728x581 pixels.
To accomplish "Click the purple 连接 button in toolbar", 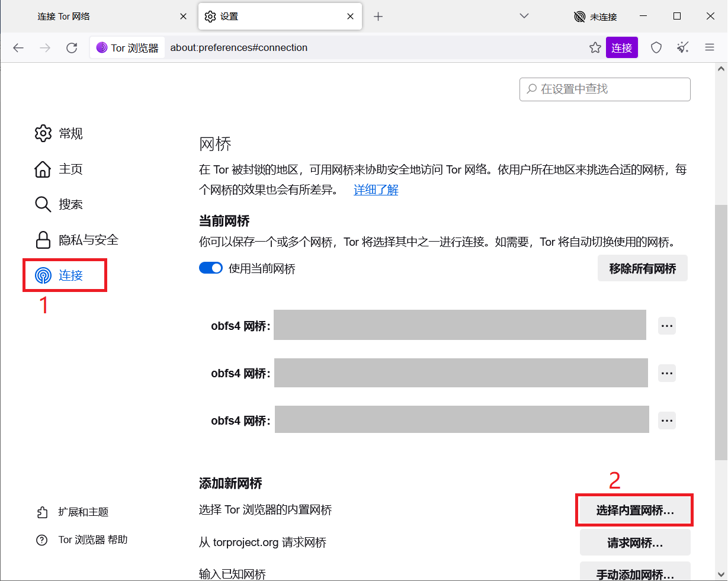I will click(x=622, y=48).
